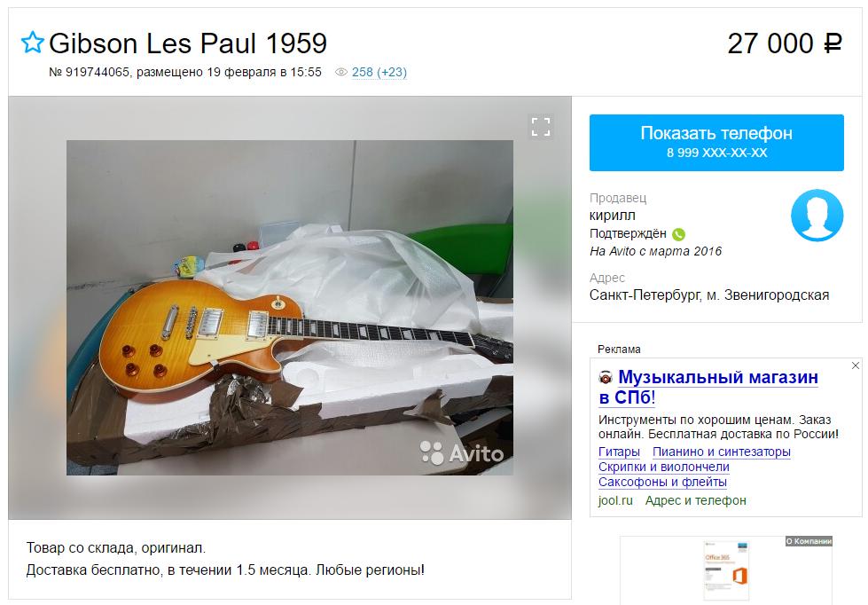Open the Гитары ad link
Image resolution: width=868 pixels, height=605 pixels.
click(x=619, y=452)
